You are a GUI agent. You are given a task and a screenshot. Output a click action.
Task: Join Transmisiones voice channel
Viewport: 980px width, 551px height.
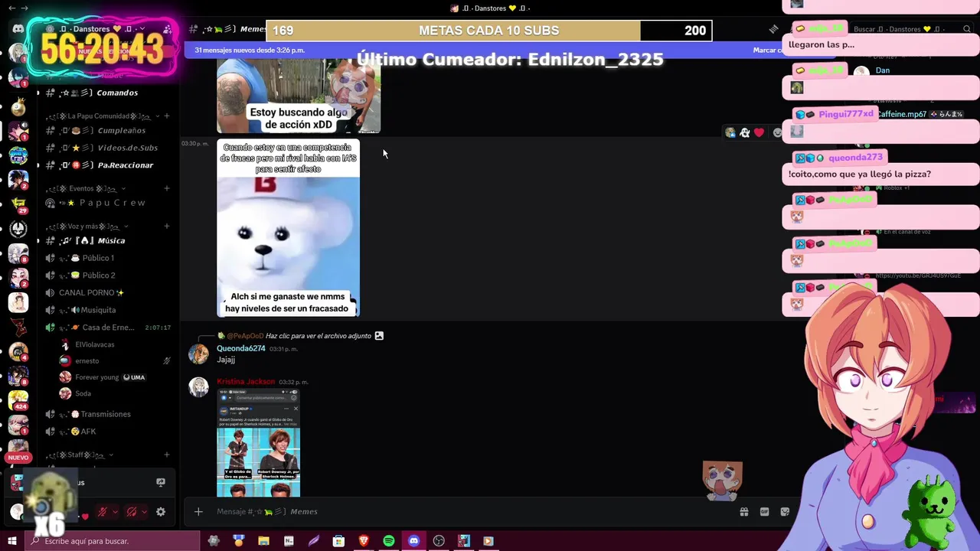[x=107, y=414]
